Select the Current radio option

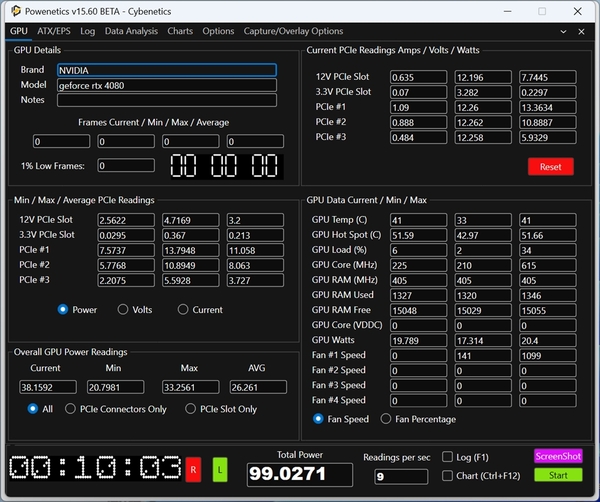click(x=184, y=310)
